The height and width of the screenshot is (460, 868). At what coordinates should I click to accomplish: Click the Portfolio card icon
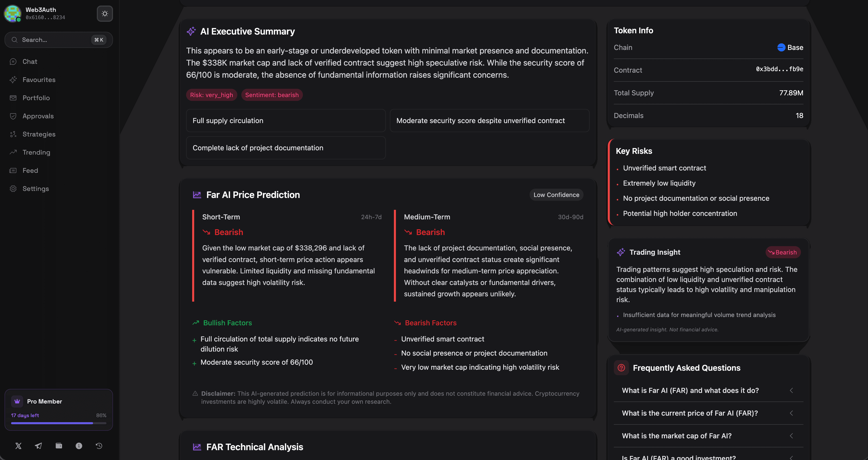tap(13, 98)
